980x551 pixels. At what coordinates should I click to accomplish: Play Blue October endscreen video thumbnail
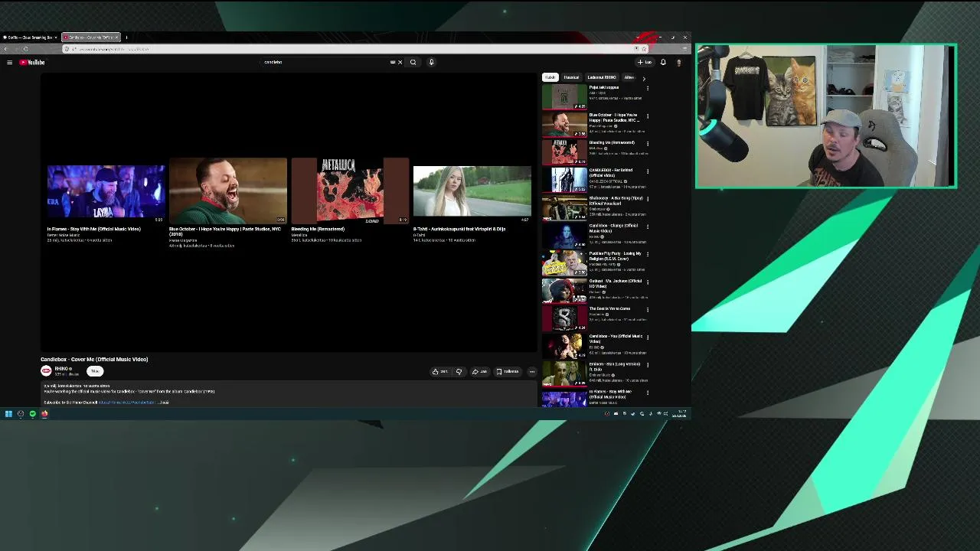pos(228,191)
